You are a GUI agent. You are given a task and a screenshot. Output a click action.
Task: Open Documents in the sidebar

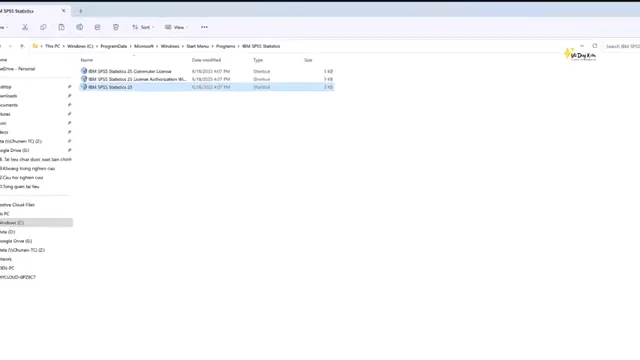point(9,105)
